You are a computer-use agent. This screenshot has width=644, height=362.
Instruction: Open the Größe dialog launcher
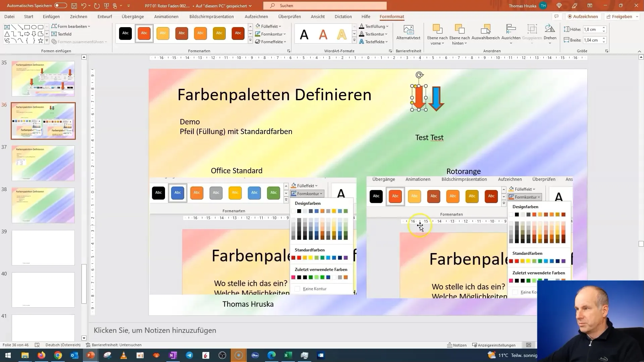[x=607, y=51]
